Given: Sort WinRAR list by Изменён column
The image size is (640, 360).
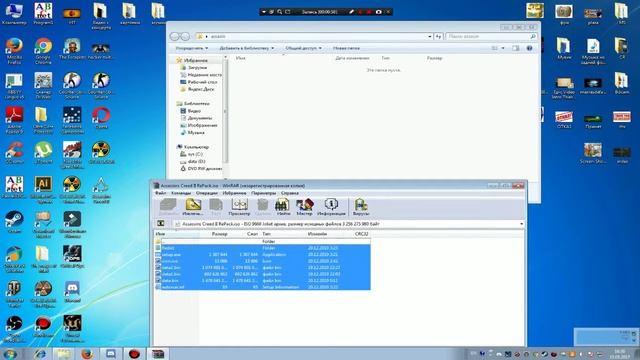Looking at the screenshot, I should [x=317, y=234].
